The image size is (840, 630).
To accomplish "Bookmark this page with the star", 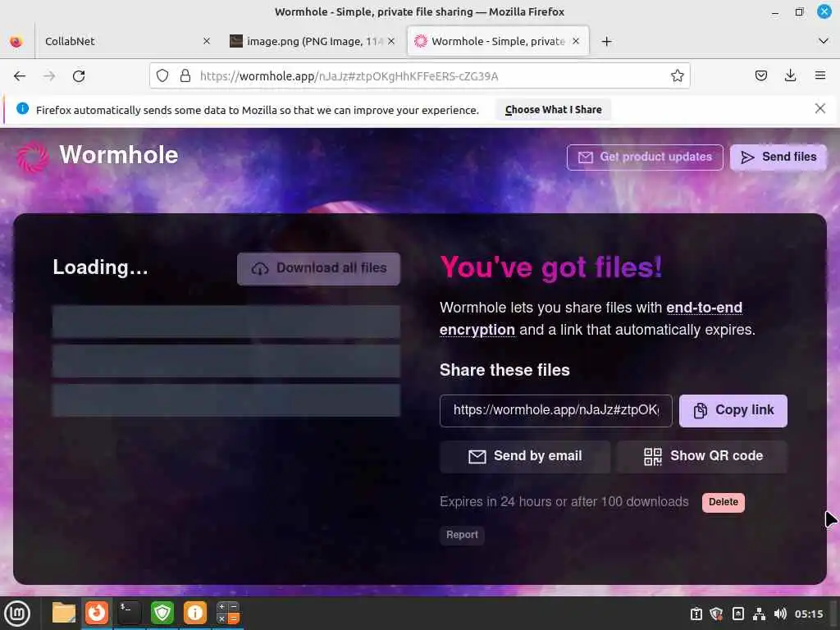I will (x=677, y=76).
